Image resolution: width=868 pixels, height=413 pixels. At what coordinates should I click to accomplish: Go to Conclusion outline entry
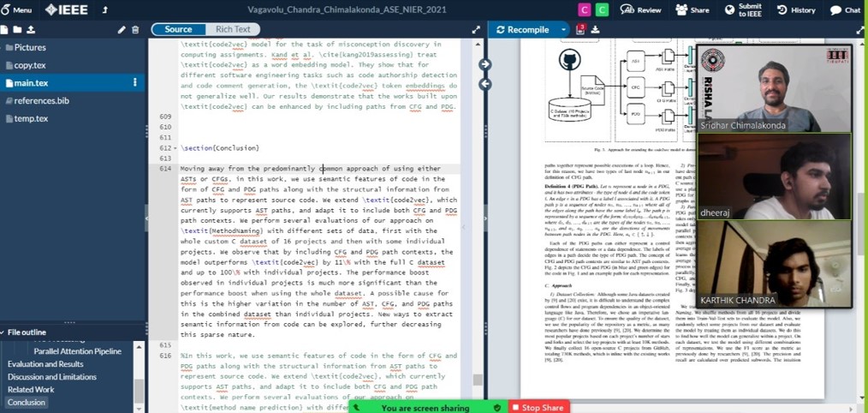(x=27, y=403)
